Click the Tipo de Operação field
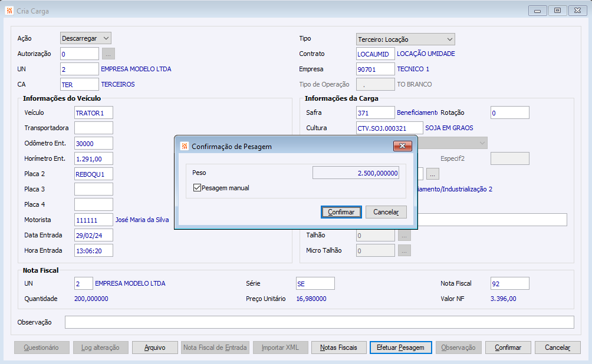The height and width of the screenshot is (364, 592). tap(376, 84)
